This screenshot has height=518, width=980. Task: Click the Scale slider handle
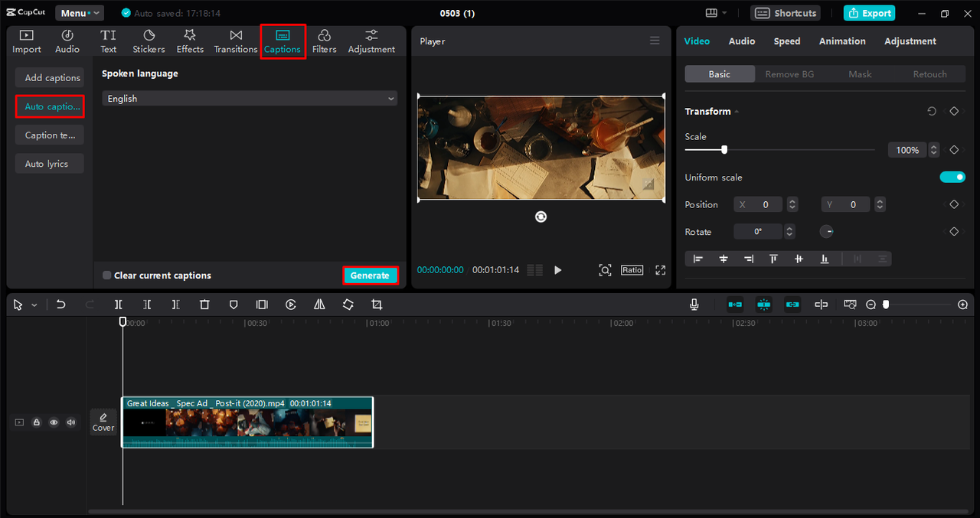[x=724, y=150]
